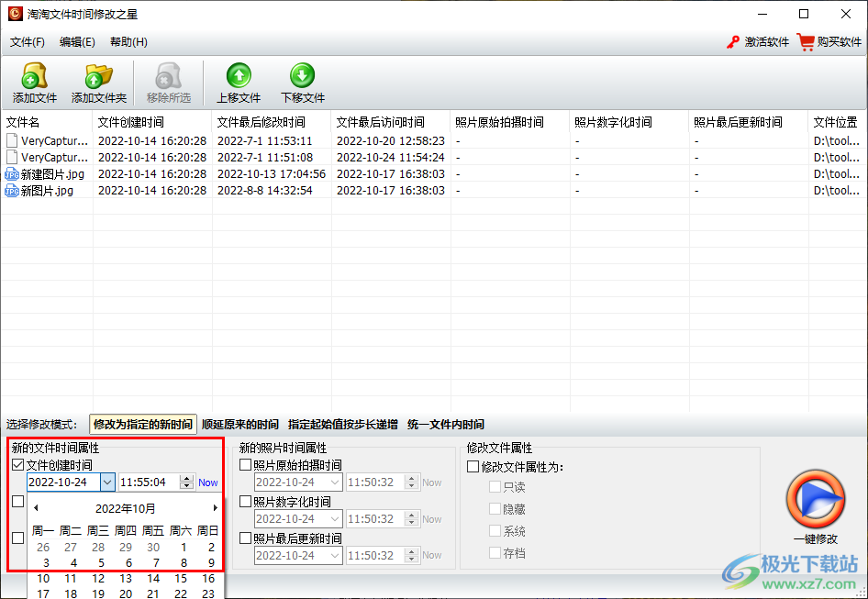
Task: Select day 9 in the calendar
Action: coord(211,563)
